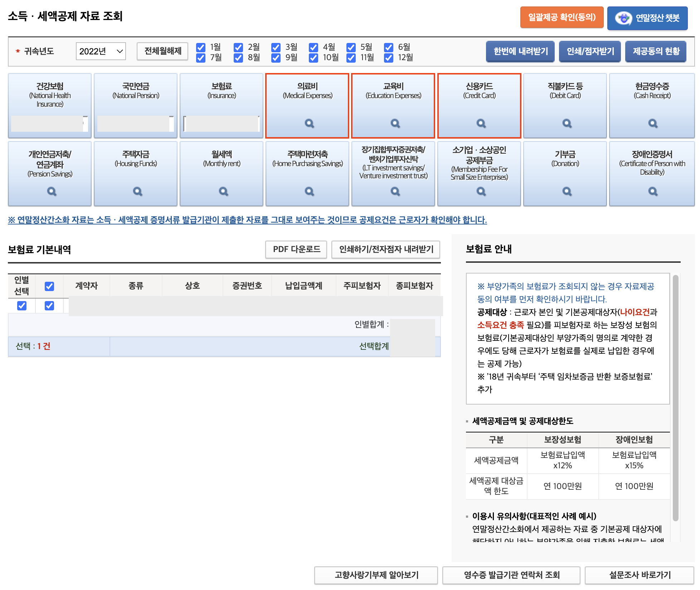The height and width of the screenshot is (590, 700).
Task: Uncheck the 1월 month checkbox
Action: [x=201, y=47]
